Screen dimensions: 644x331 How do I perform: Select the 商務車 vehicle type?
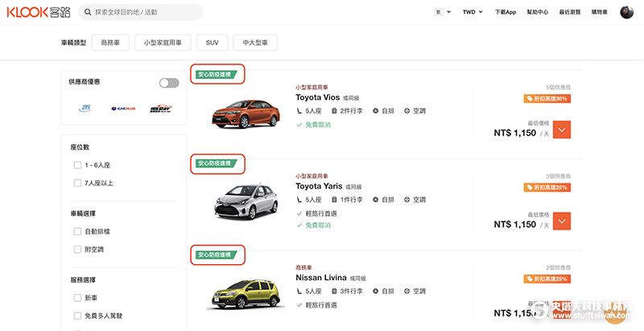pyautogui.click(x=110, y=43)
